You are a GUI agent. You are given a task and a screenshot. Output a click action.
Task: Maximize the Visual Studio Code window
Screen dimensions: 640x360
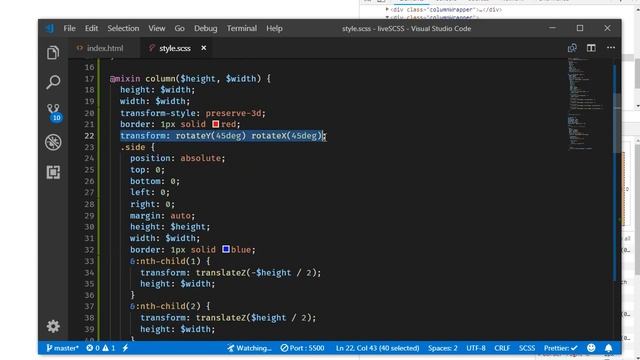point(580,28)
